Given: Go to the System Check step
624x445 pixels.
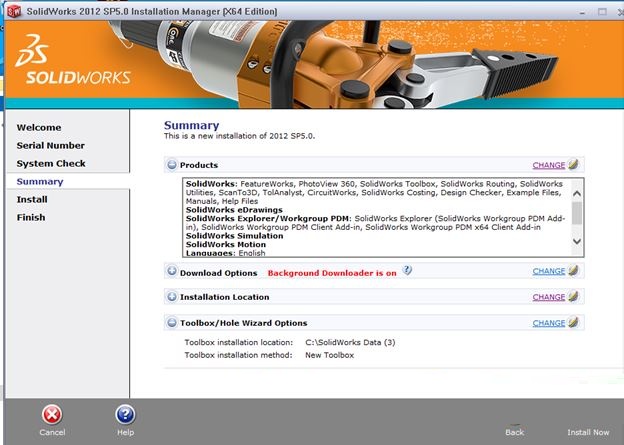Looking at the screenshot, I should tap(51, 163).
